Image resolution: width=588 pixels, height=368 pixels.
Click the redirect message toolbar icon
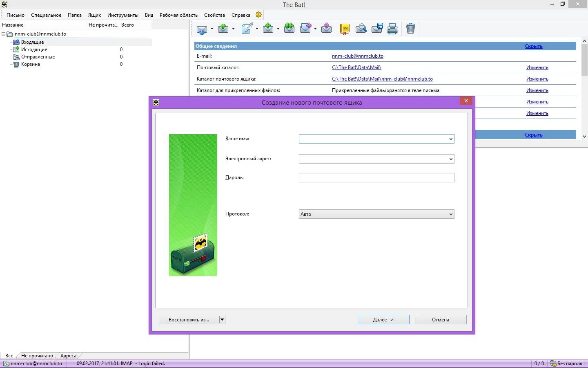coord(326,28)
